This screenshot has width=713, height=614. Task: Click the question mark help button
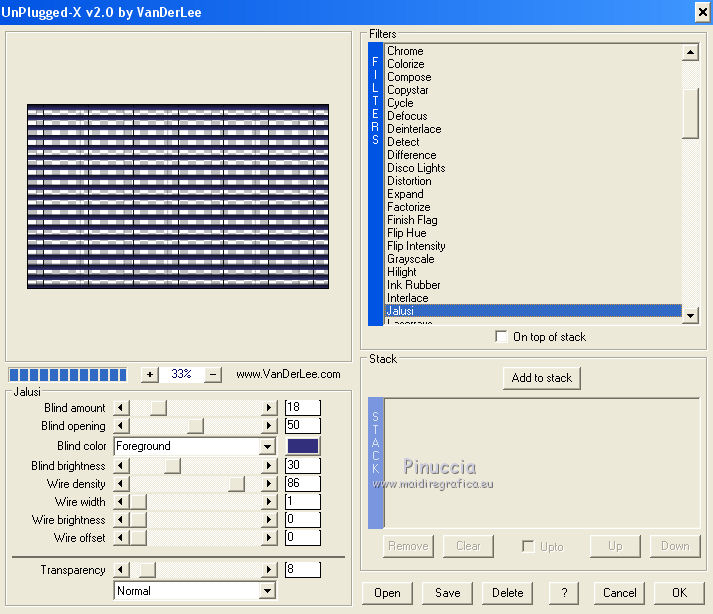[x=564, y=593]
